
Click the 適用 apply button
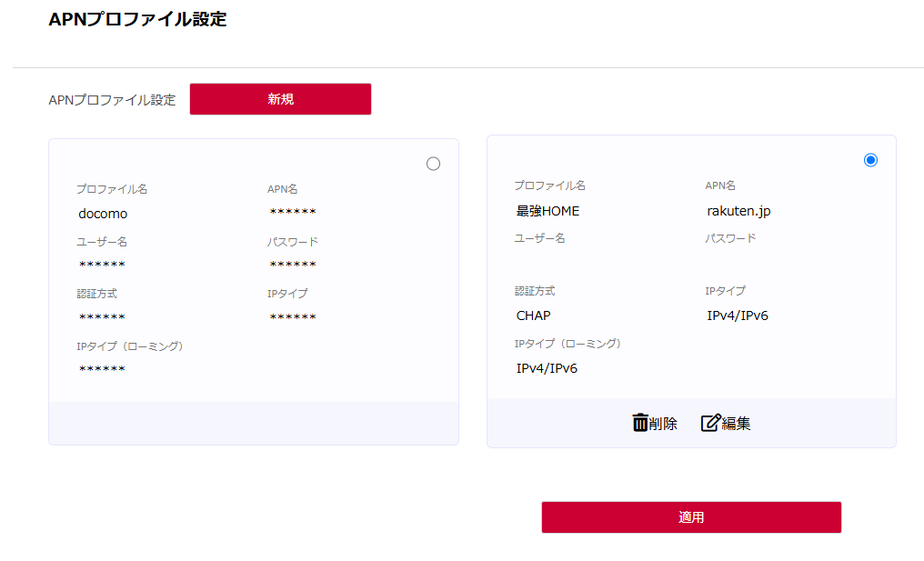point(691,517)
